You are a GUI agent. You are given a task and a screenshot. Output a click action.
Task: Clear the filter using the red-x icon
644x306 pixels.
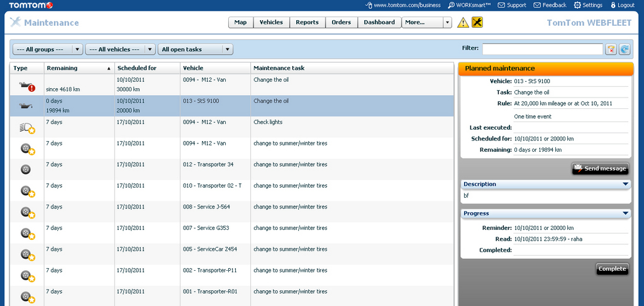[x=611, y=49]
